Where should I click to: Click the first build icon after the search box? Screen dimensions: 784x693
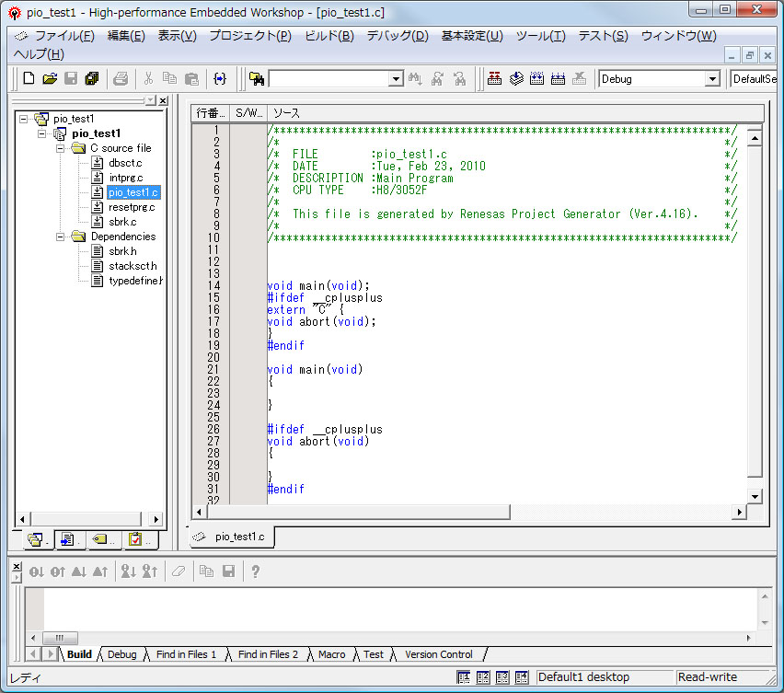tap(494, 79)
